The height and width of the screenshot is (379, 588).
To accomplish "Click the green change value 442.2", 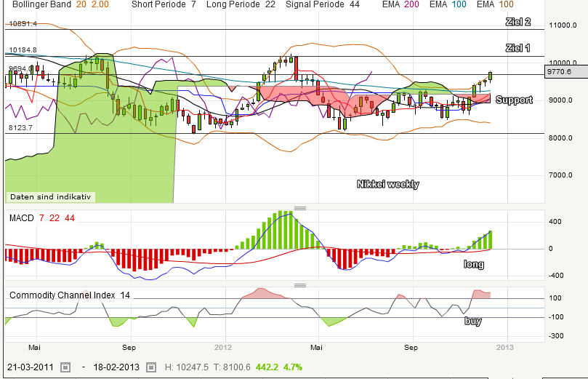I will coord(267,367).
